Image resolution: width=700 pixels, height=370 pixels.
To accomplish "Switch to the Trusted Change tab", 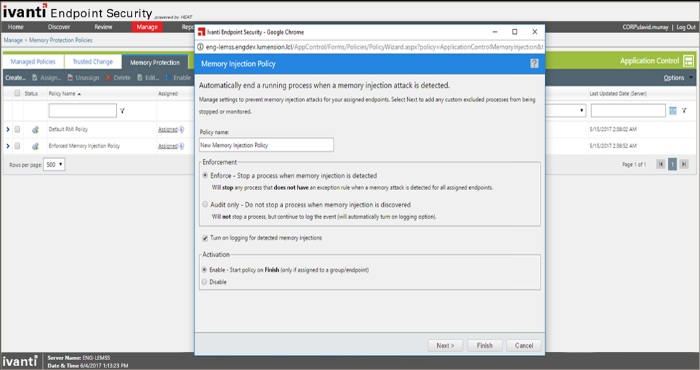I will coord(93,62).
